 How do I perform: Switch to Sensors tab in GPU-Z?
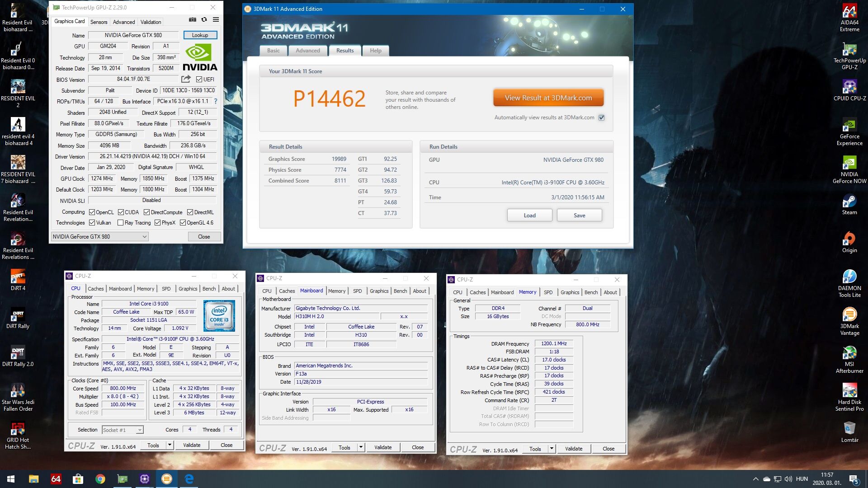99,22
